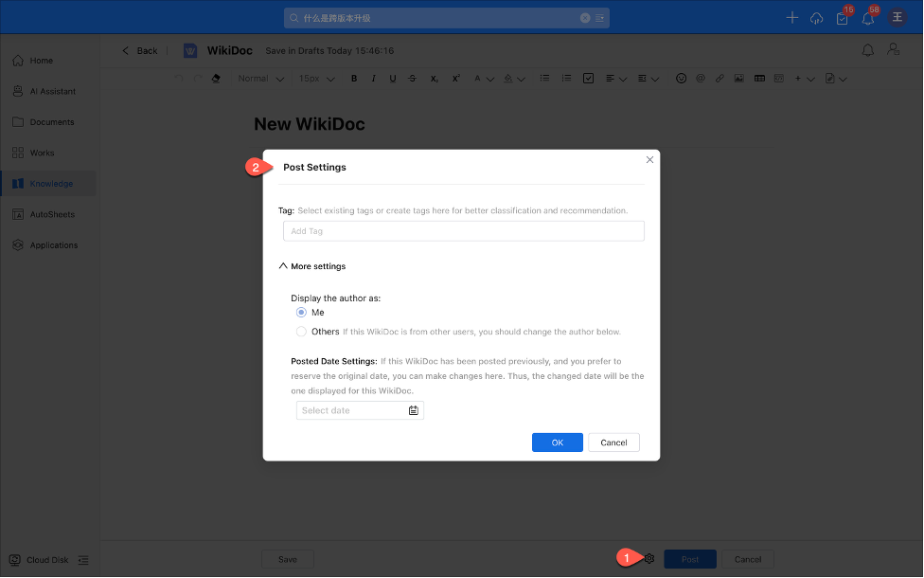Screen dimensions: 924x578
Task: Click the post settings gear icon
Action: tap(649, 559)
